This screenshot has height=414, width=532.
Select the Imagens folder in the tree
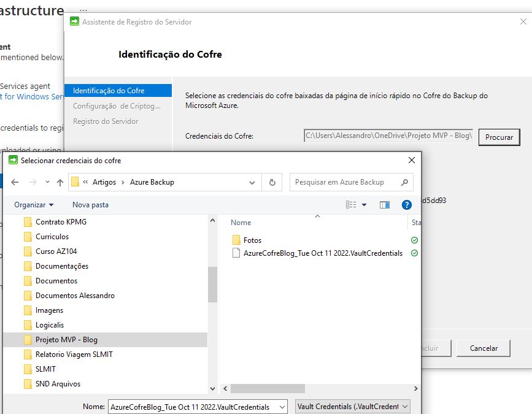coord(49,310)
